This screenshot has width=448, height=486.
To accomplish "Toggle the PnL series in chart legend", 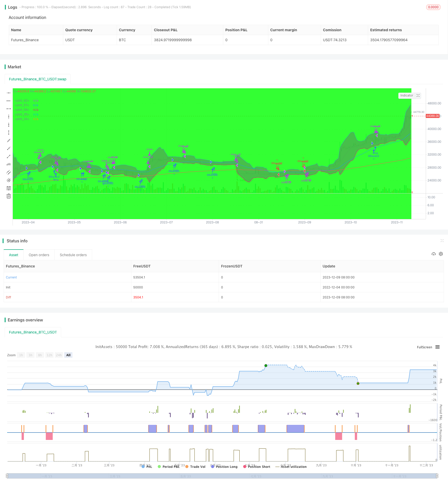I will 147,467.
